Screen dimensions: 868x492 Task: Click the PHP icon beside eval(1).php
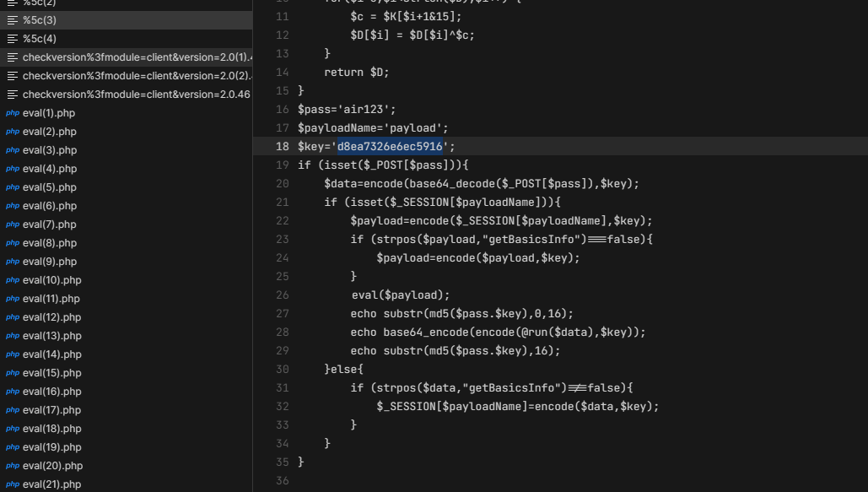click(x=12, y=113)
